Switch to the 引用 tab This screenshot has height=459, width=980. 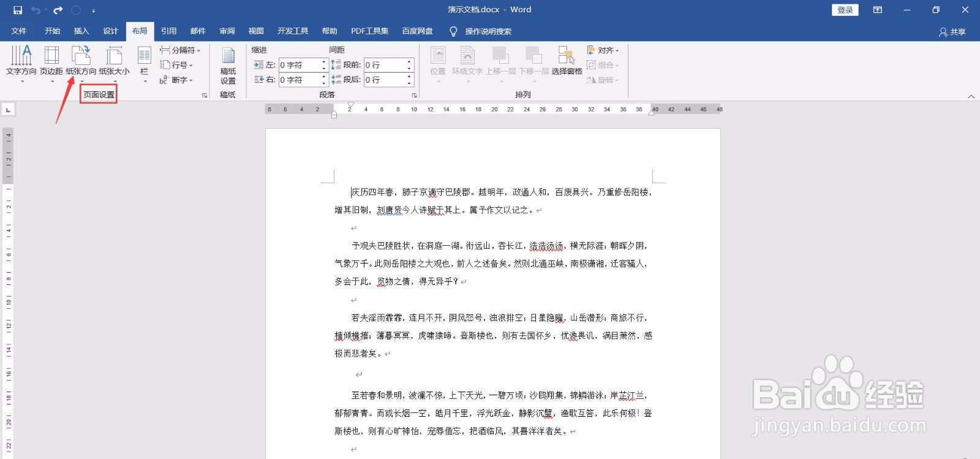[x=168, y=31]
